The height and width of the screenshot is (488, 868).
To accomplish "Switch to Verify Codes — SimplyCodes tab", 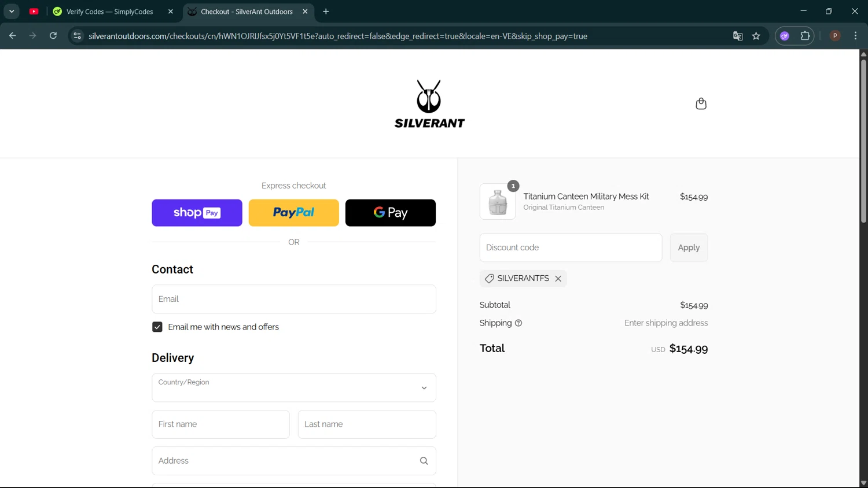I will [x=109, y=12].
